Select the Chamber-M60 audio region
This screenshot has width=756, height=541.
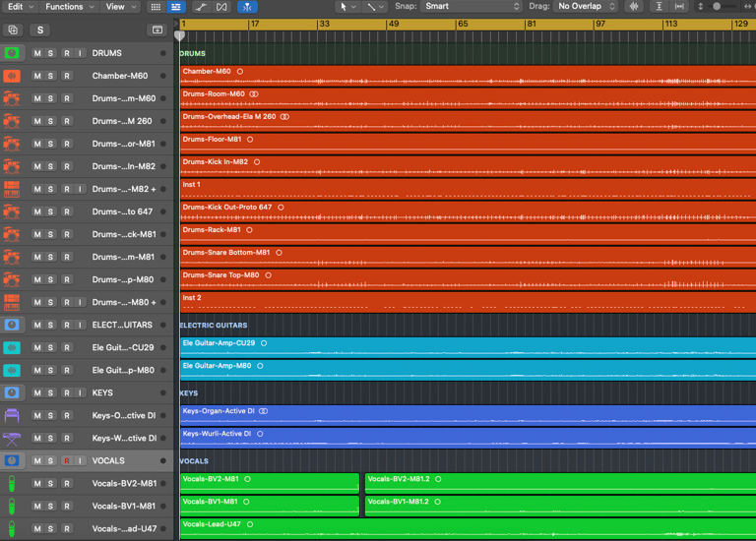tap(468, 76)
